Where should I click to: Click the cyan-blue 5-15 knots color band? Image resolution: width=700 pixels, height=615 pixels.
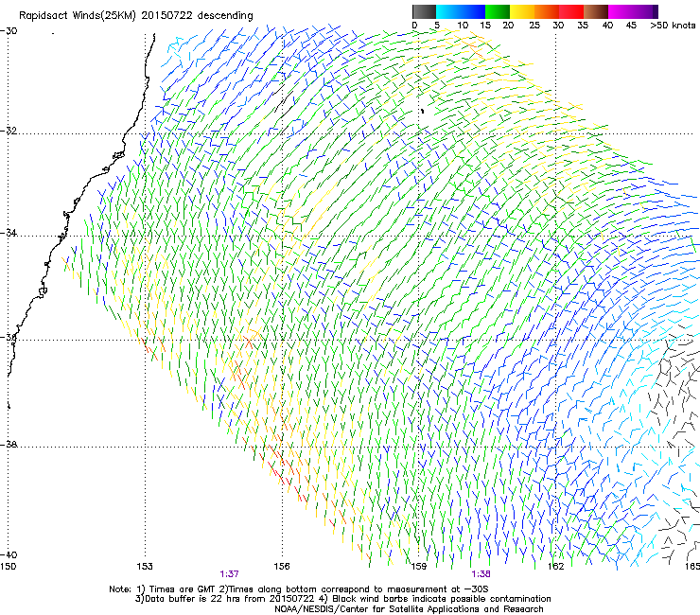[461, 11]
